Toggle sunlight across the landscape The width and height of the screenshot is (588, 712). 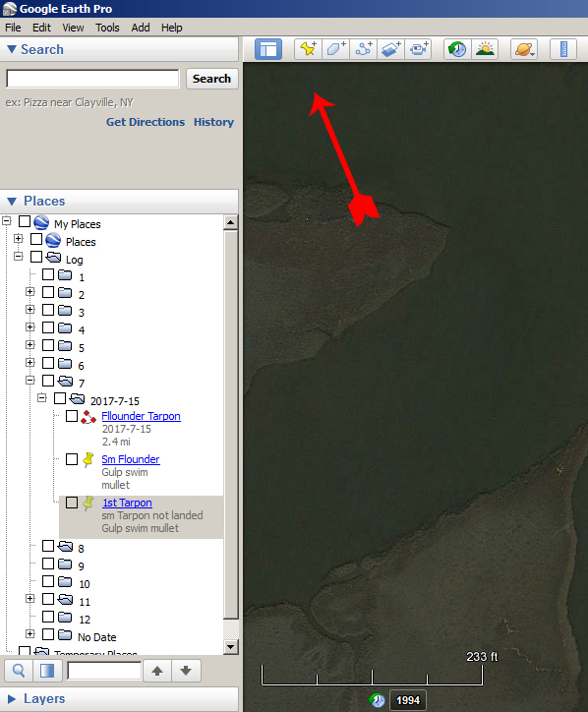pos(485,49)
